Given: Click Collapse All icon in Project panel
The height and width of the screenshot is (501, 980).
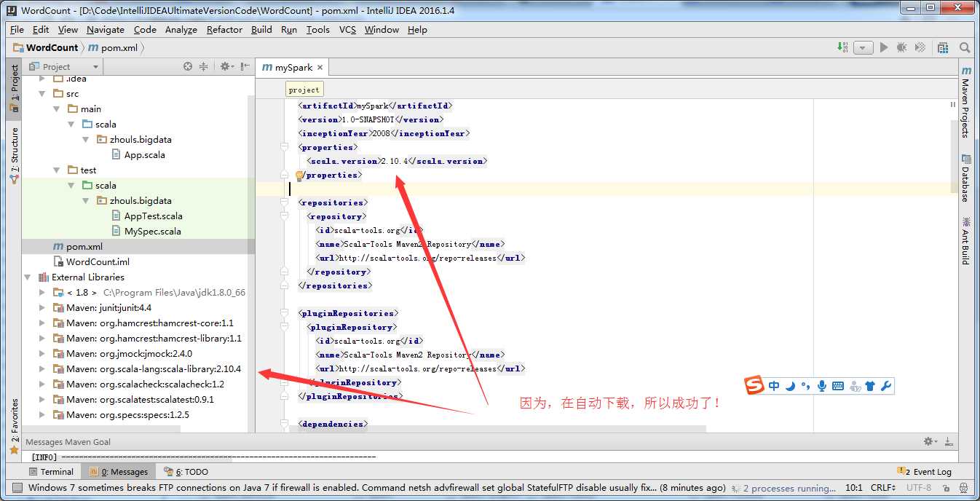Looking at the screenshot, I should click(x=204, y=66).
